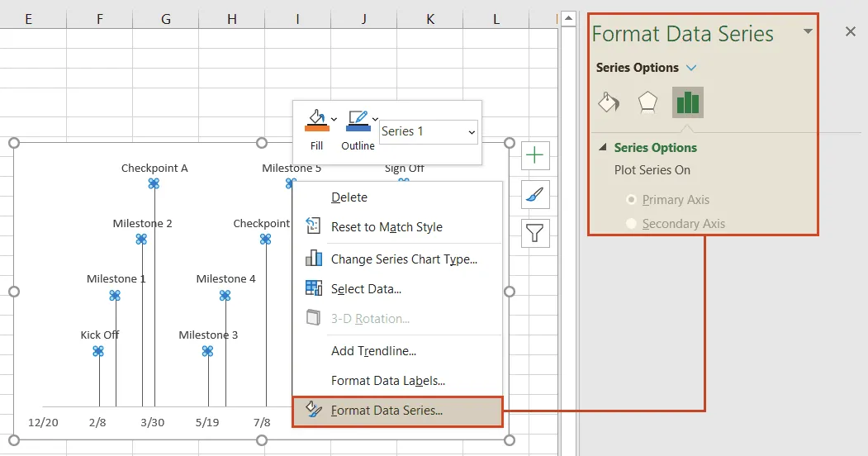
Task: Choose Change Series Chart Type menu item
Action: click(x=403, y=259)
